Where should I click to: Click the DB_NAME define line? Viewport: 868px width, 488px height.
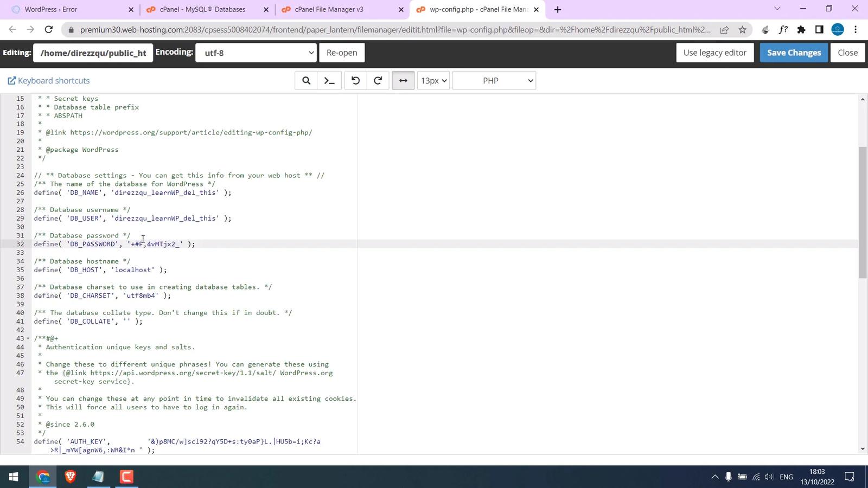(x=132, y=192)
